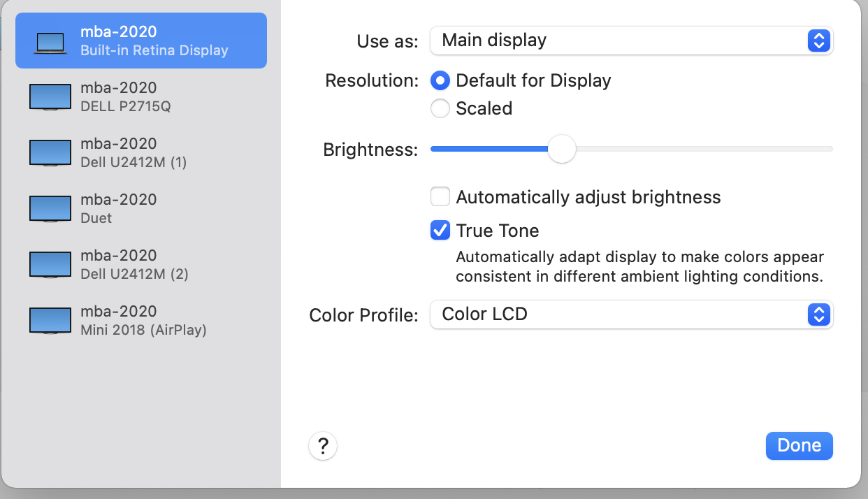
Task: Click the Brightness slider track near maximum
Action: coord(825,149)
